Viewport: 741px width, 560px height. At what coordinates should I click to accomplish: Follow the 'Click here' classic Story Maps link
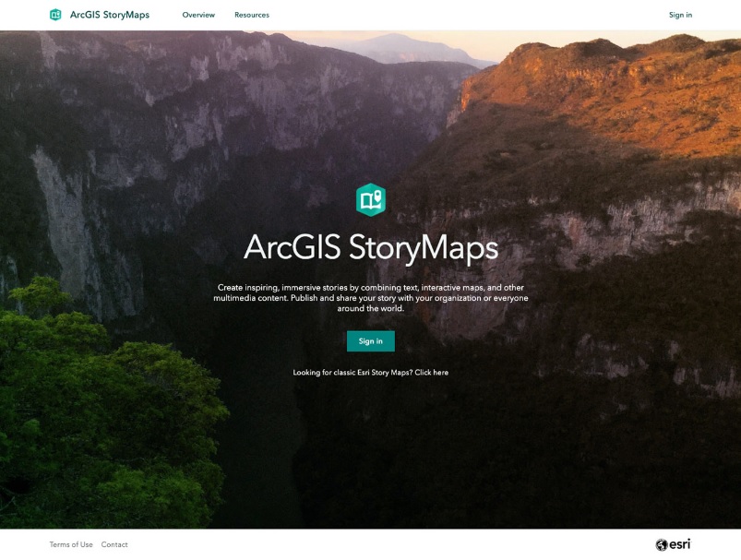431,373
